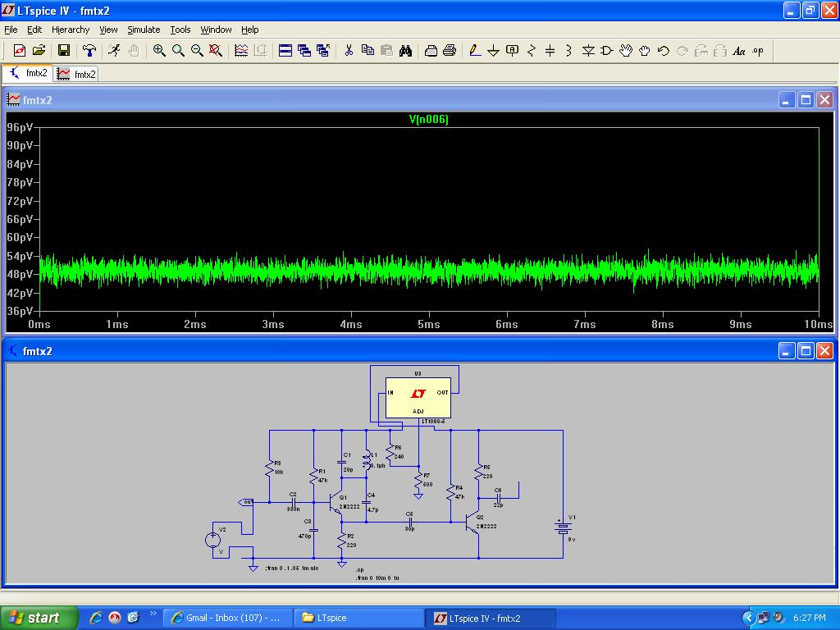Switch to the fmtx2 schematic tab

(28, 73)
